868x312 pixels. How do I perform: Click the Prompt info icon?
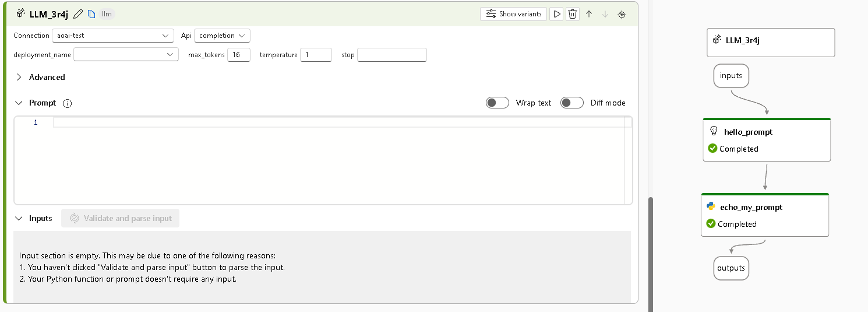point(67,103)
